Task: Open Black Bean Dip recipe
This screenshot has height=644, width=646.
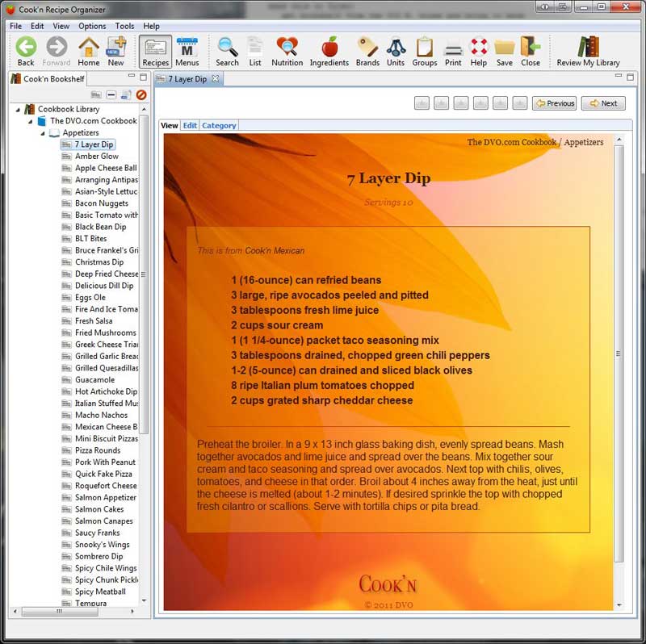Action: coord(100,227)
